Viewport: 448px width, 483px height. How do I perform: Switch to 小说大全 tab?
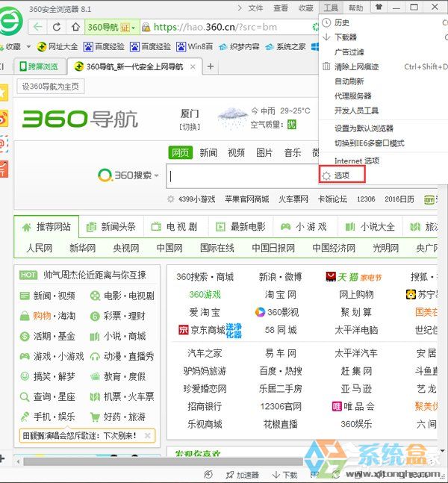point(370,227)
